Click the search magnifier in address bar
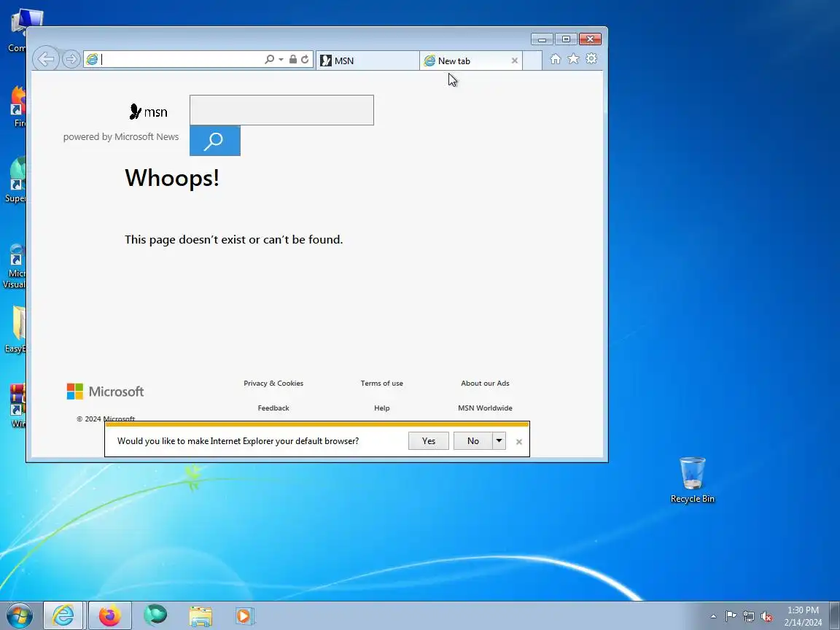The image size is (840, 630). pos(269,59)
